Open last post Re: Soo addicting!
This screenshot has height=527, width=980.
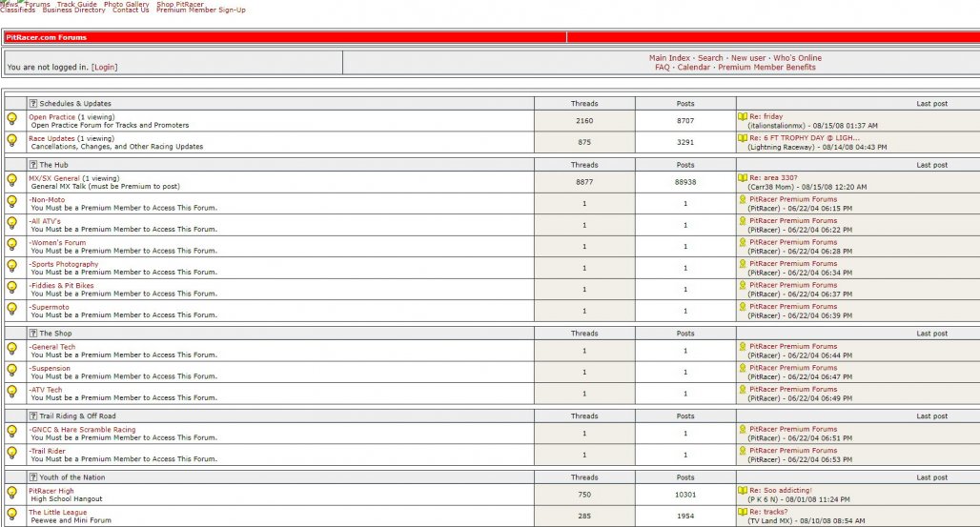(781, 490)
